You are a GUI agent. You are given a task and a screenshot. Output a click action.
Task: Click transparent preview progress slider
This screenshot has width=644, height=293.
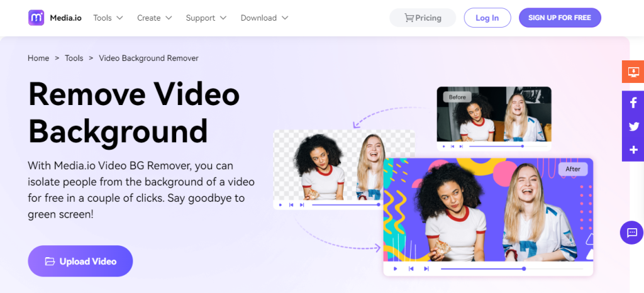click(x=346, y=205)
